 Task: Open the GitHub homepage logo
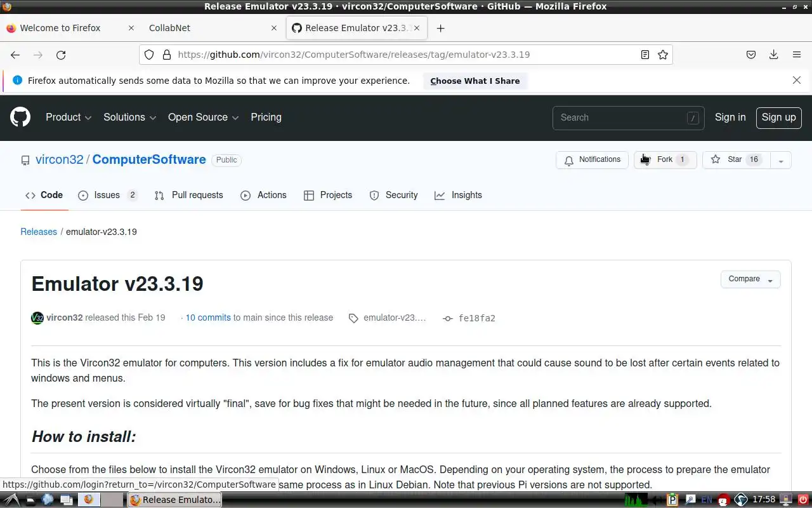20,117
